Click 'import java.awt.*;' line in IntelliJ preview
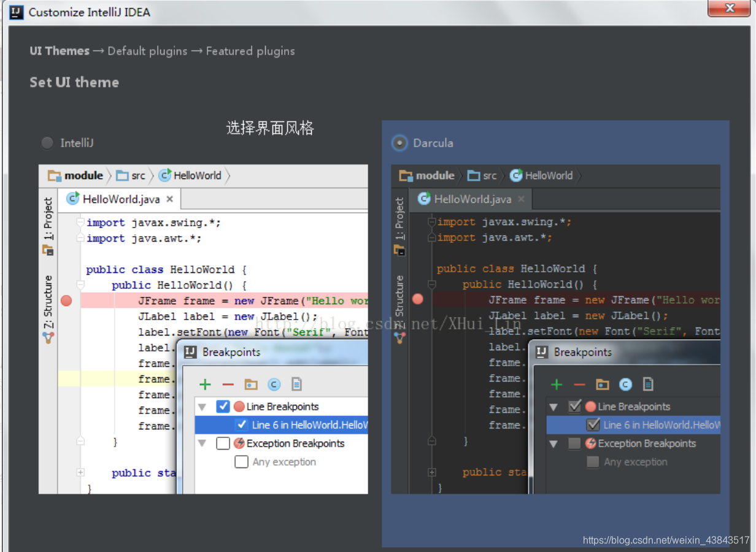This screenshot has height=552, width=756. tap(144, 238)
